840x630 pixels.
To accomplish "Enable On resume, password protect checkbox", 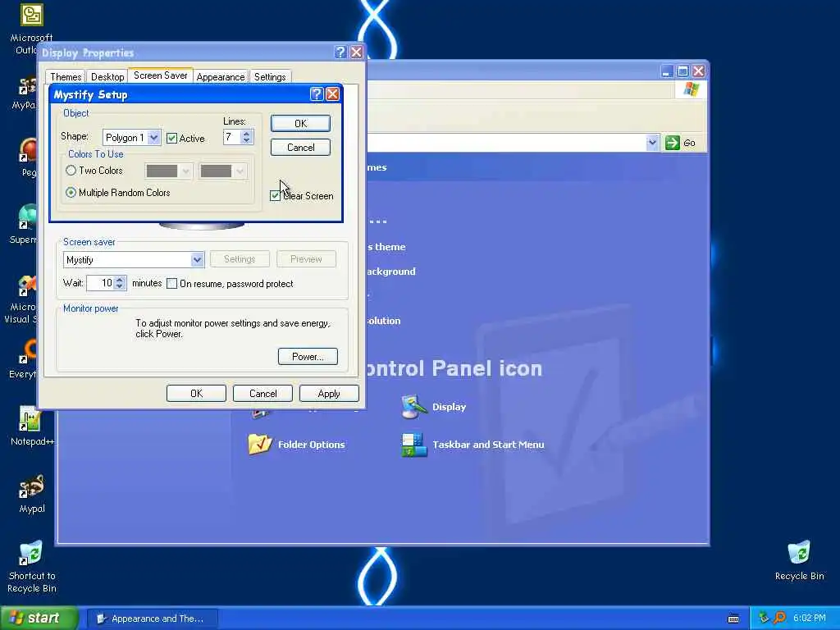I will pos(172,283).
